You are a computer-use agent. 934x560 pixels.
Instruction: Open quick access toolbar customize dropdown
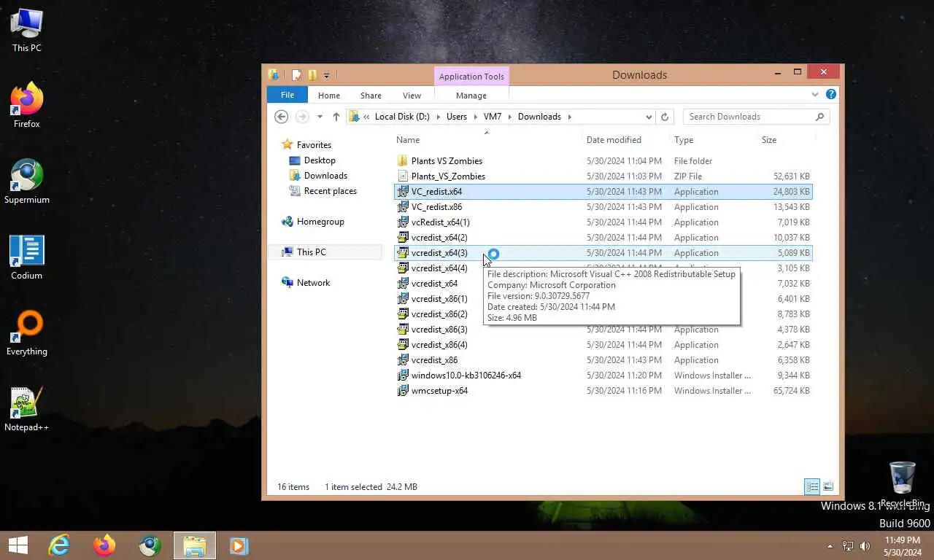(326, 75)
